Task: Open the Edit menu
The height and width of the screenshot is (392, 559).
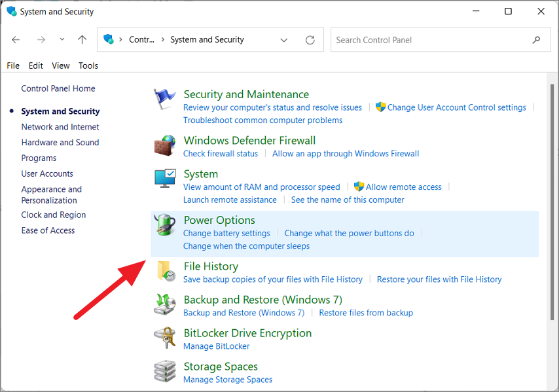Action: (35, 65)
